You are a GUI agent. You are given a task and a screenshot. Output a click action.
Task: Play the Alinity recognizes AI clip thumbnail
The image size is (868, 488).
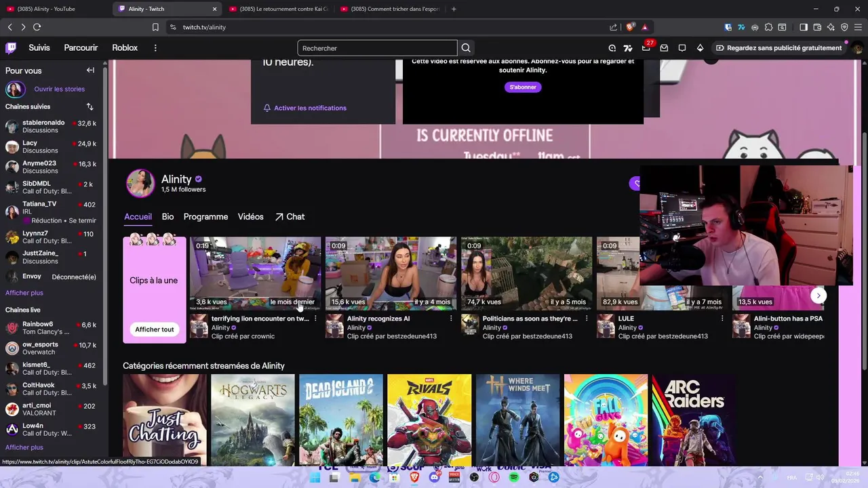[391, 273]
